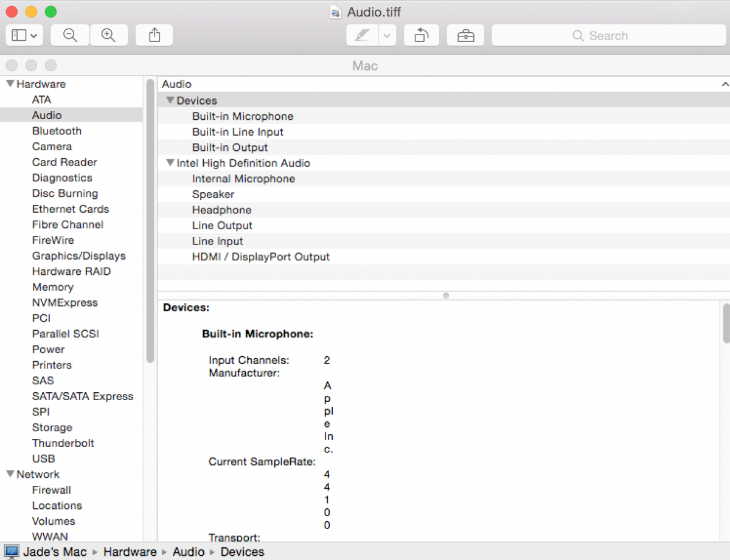Select Storage in sidebar

click(x=52, y=427)
